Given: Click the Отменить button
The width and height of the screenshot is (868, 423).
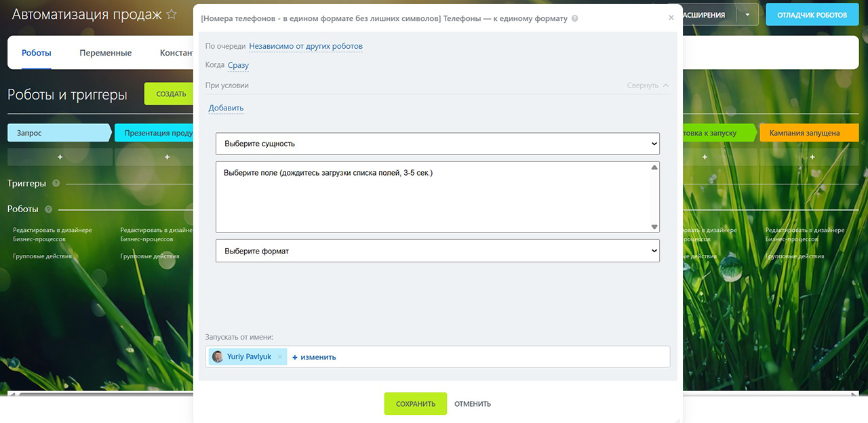Looking at the screenshot, I should pos(473,404).
